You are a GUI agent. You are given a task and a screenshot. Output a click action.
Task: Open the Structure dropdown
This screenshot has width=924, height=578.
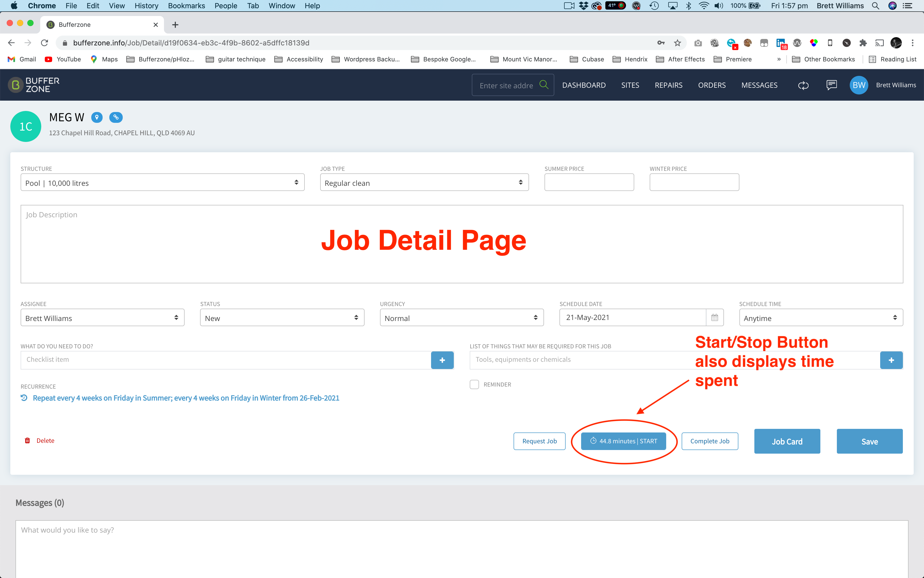[162, 182]
